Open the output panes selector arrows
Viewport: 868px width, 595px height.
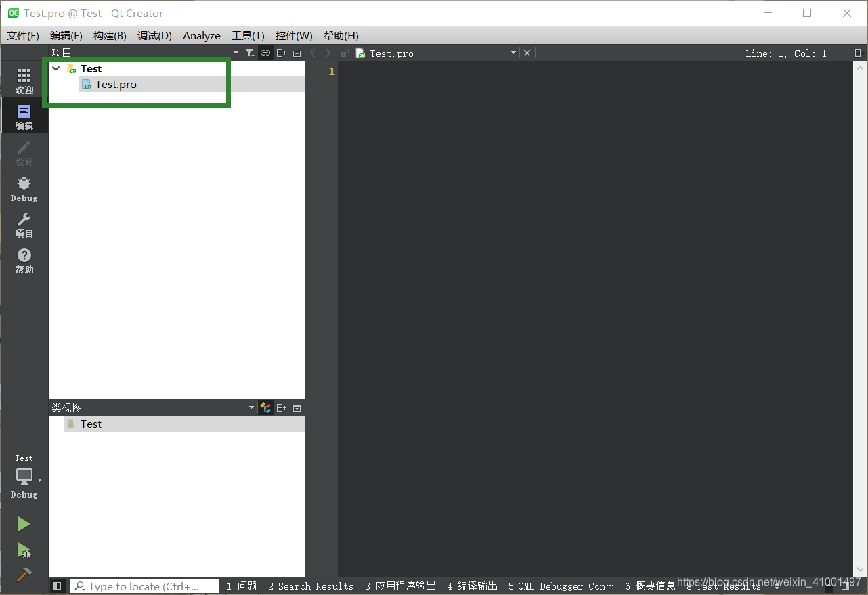tap(777, 586)
